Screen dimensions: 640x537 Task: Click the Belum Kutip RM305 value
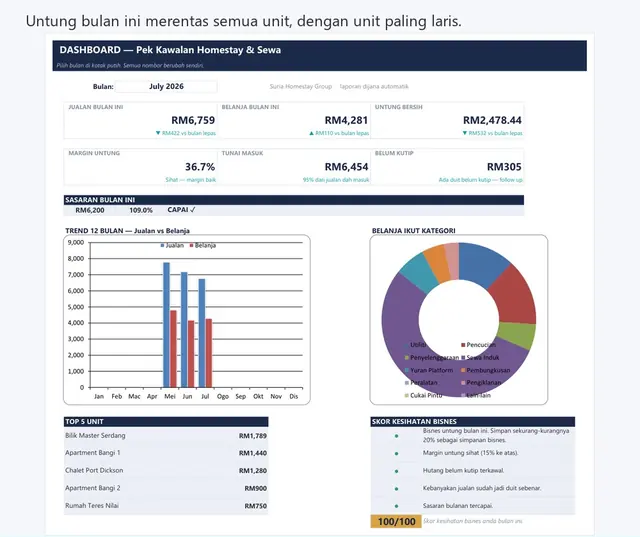(x=504, y=167)
